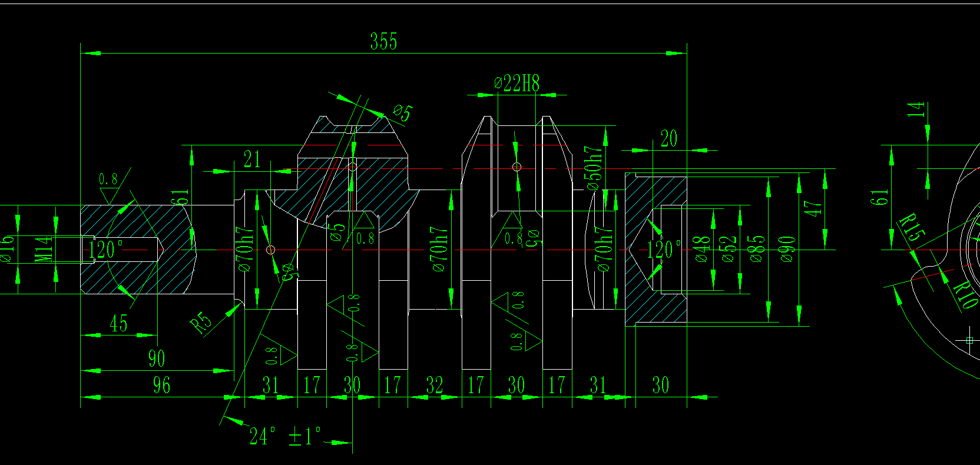This screenshot has height=465, width=980.
Task: Select the M14 thread callout
Action: (44, 250)
